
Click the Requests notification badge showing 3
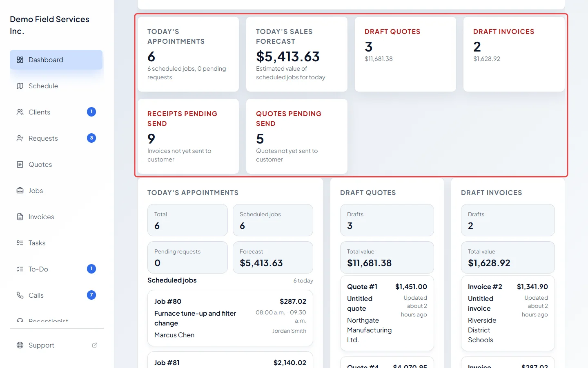coord(91,138)
